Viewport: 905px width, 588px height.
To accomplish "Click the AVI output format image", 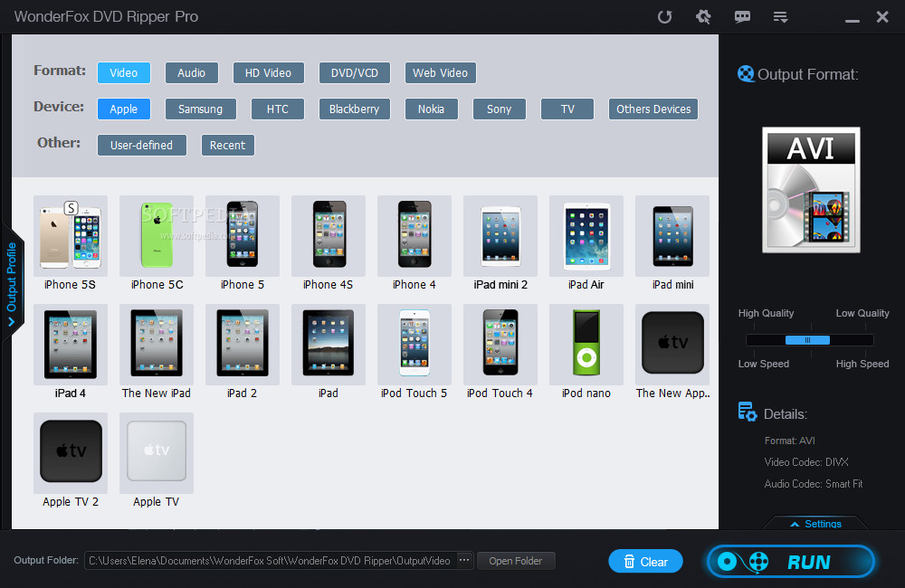I will tap(811, 190).
